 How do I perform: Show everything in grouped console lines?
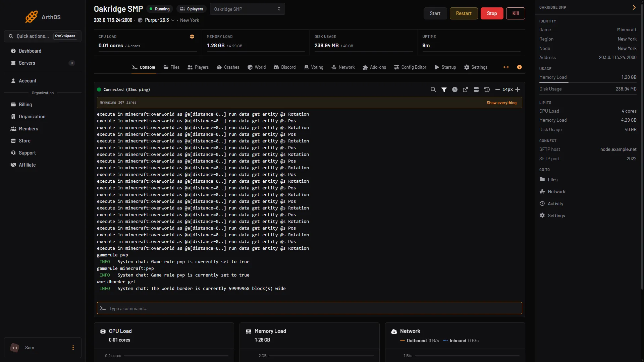(501, 103)
